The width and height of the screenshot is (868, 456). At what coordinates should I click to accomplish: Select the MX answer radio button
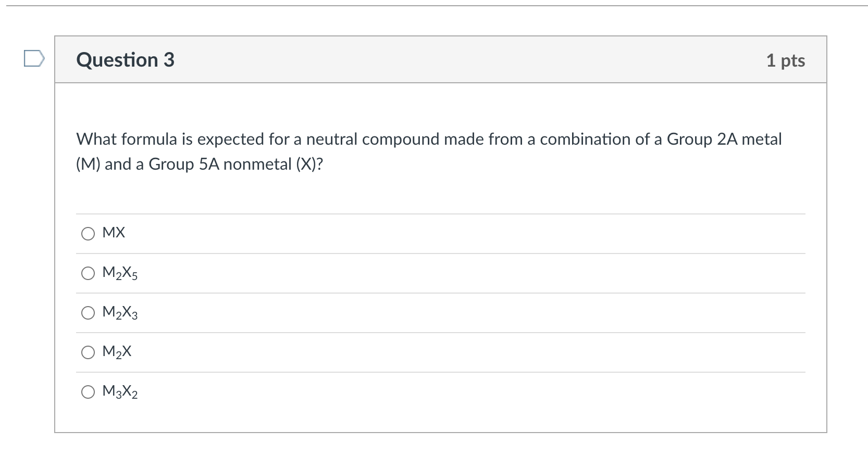pyautogui.click(x=88, y=234)
